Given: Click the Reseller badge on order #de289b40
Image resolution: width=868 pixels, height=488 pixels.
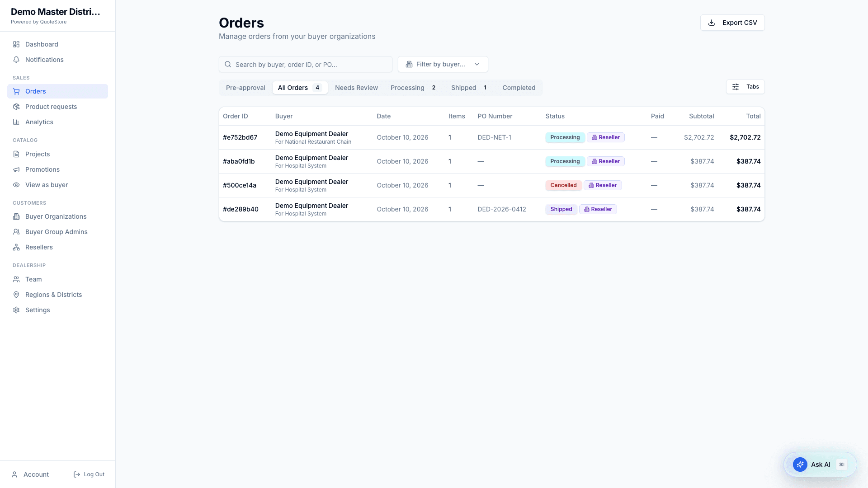Looking at the screenshot, I should tap(598, 209).
